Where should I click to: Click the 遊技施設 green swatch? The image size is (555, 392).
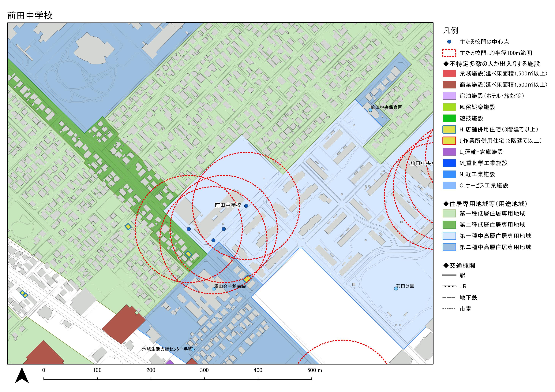(449, 118)
